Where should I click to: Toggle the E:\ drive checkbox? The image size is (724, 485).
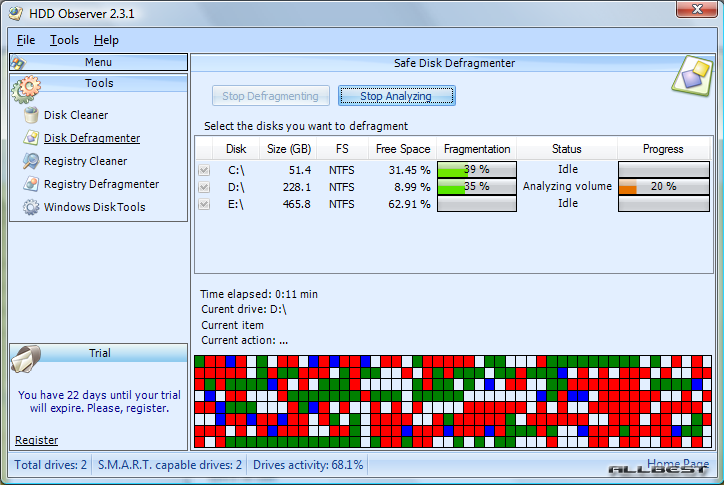204,204
